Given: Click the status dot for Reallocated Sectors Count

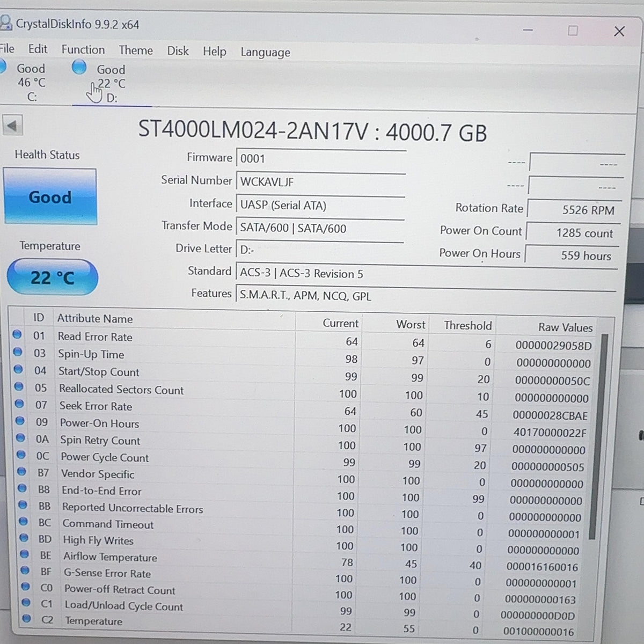Looking at the screenshot, I should (x=19, y=386).
